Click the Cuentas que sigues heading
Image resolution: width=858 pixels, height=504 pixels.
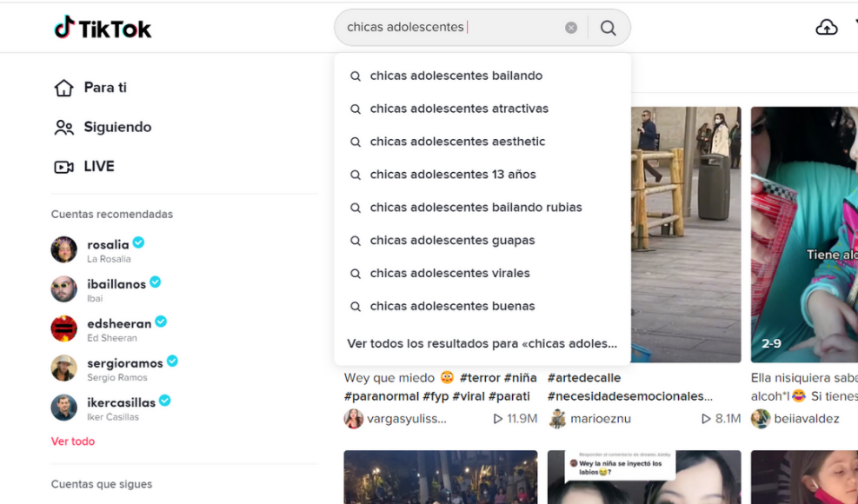(102, 484)
